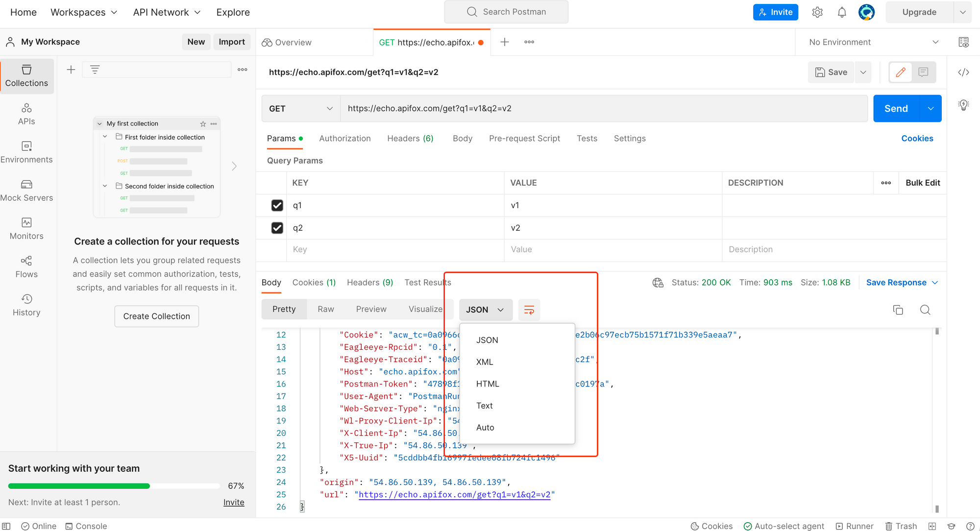980x531 pixels.
Task: Switch to the Authorization tab
Action: pyautogui.click(x=345, y=138)
